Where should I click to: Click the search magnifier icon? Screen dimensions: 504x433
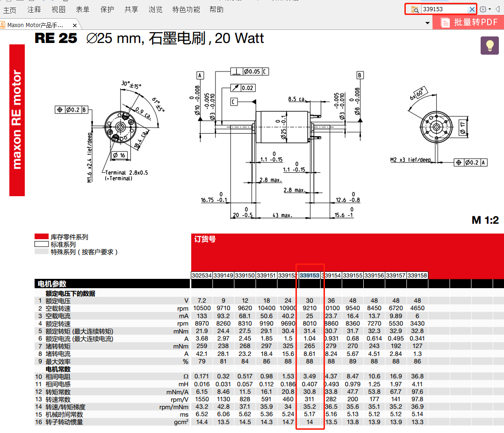pos(415,9)
